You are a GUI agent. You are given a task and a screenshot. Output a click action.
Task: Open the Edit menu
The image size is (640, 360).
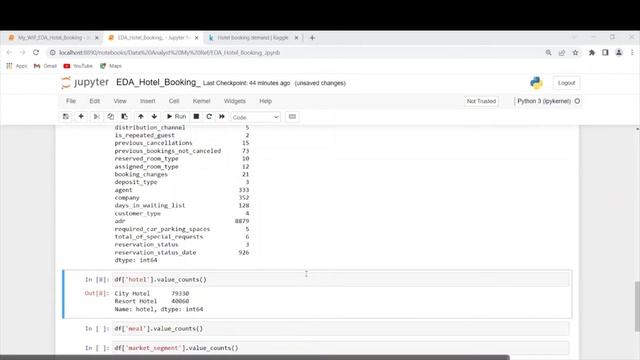95,101
